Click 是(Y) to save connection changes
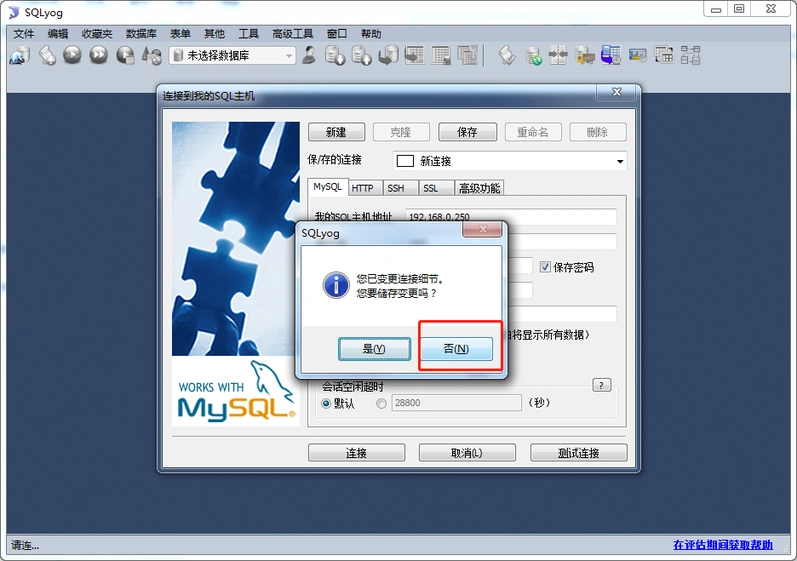This screenshot has height=561, width=797. (374, 349)
